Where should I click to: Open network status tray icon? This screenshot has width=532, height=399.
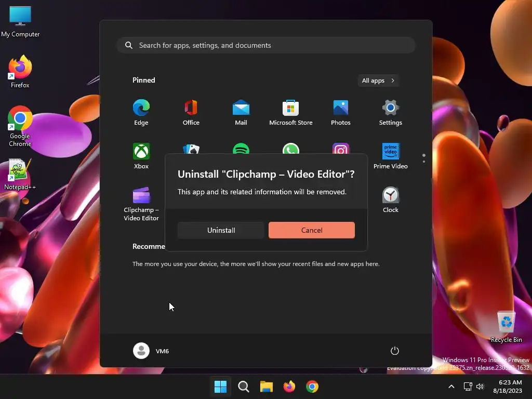tap(468, 387)
